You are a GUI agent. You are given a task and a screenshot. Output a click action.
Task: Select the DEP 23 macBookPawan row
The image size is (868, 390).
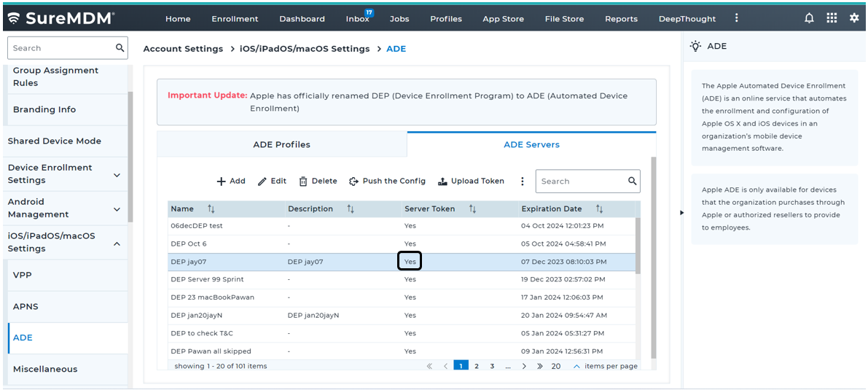point(402,297)
